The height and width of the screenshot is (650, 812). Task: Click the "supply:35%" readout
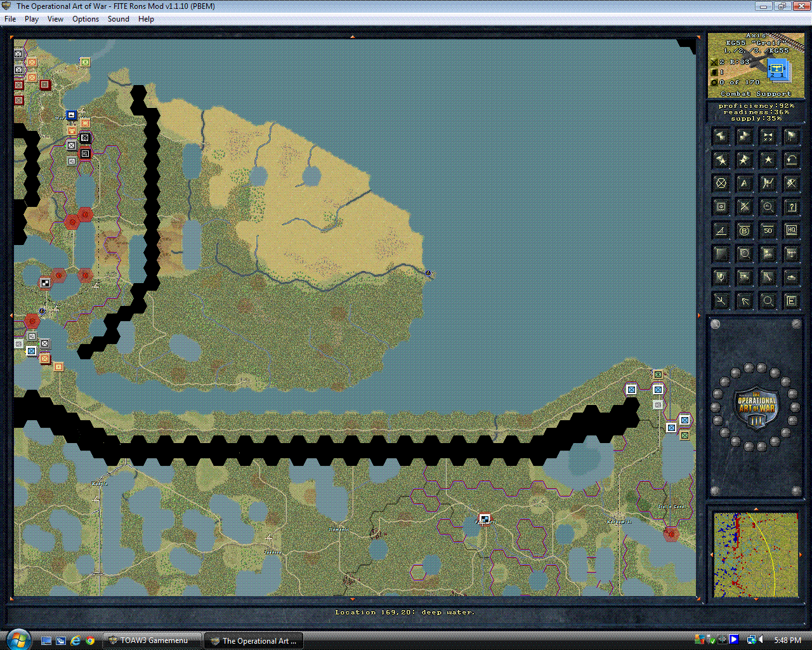coord(756,119)
